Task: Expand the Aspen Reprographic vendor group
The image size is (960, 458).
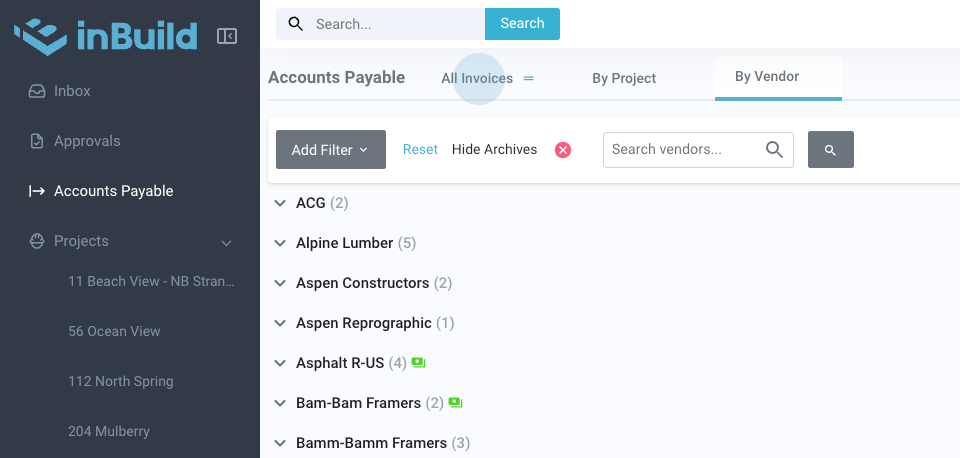Action: pyautogui.click(x=280, y=323)
